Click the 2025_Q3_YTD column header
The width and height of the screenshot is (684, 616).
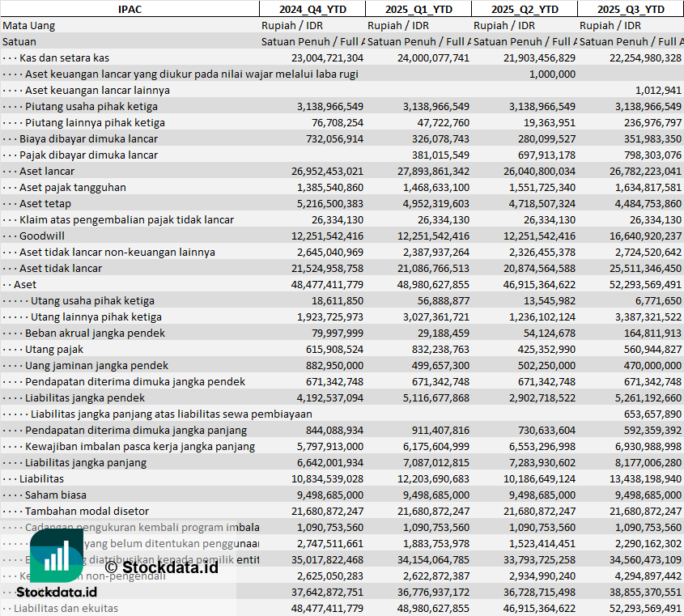click(631, 9)
